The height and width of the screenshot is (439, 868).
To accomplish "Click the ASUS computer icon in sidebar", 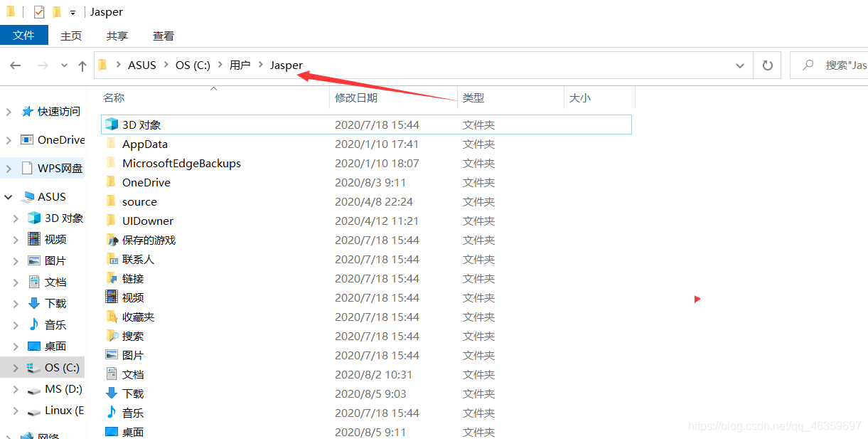I will coord(28,197).
